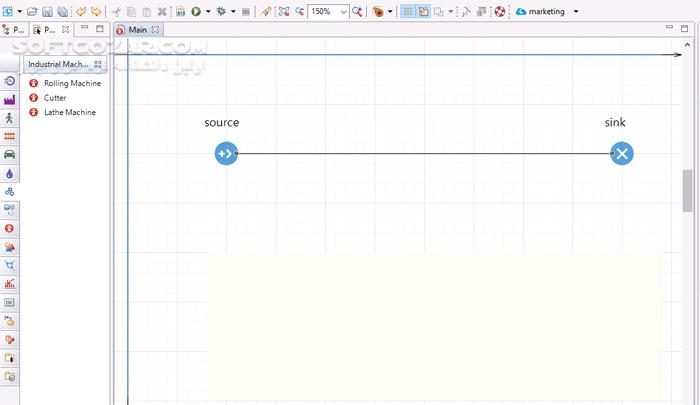
Task: Click the Undo arrow in the toolbar
Action: pos(81,12)
